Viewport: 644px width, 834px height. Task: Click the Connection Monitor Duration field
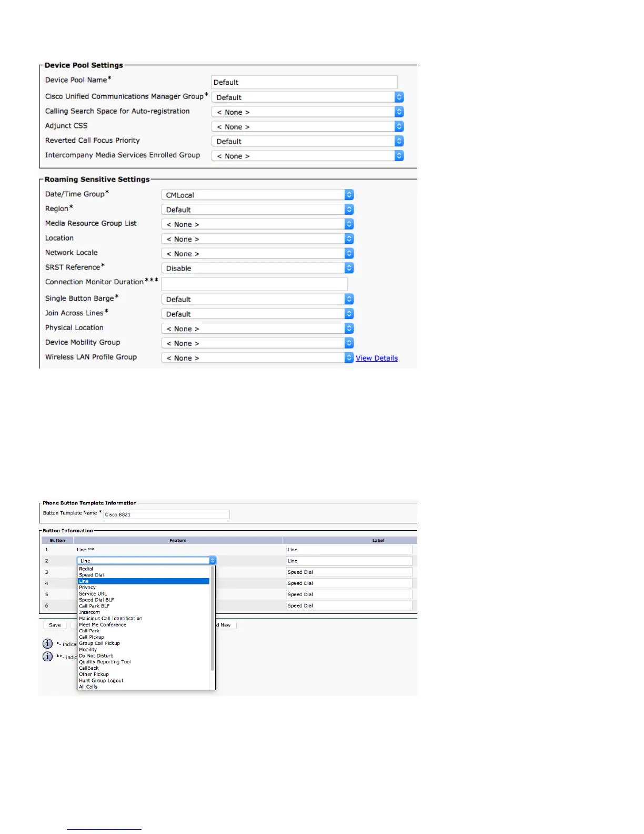(254, 284)
